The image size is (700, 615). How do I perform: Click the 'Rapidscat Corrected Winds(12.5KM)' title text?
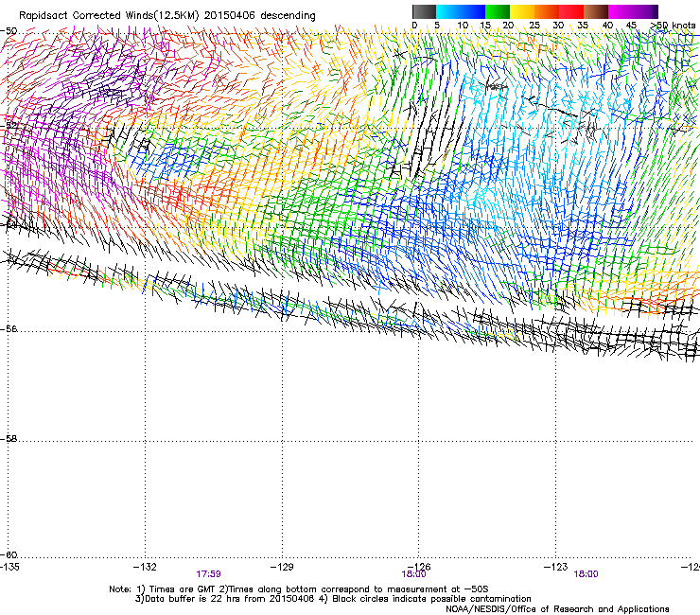(109, 16)
